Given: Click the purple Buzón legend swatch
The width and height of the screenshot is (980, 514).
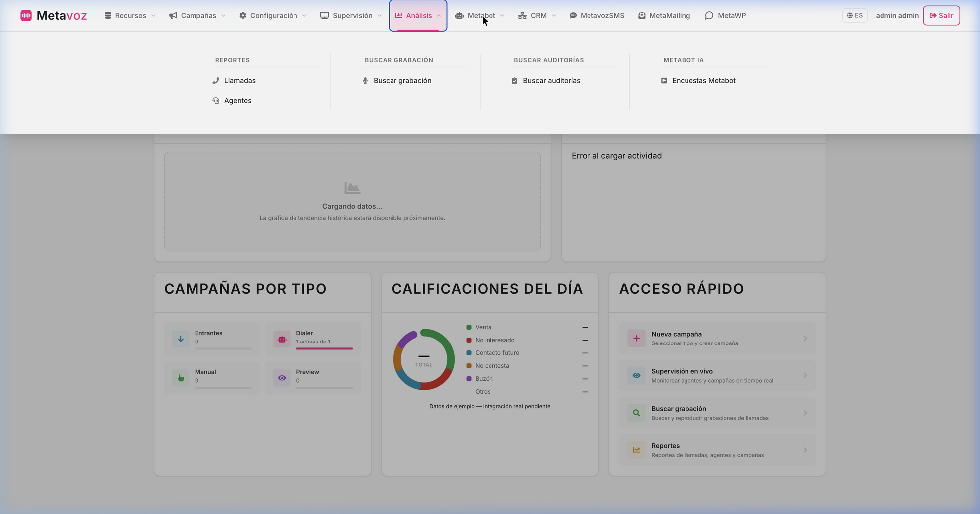Looking at the screenshot, I should pos(469,379).
